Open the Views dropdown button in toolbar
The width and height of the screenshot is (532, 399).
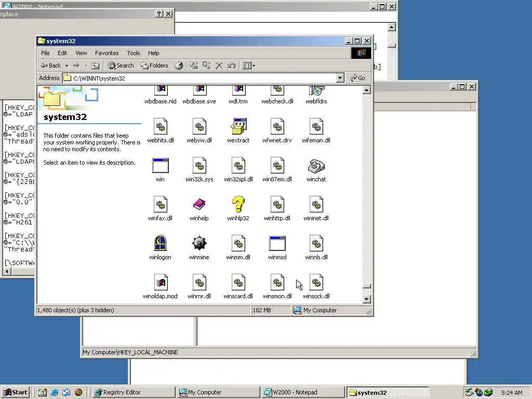[x=249, y=65]
